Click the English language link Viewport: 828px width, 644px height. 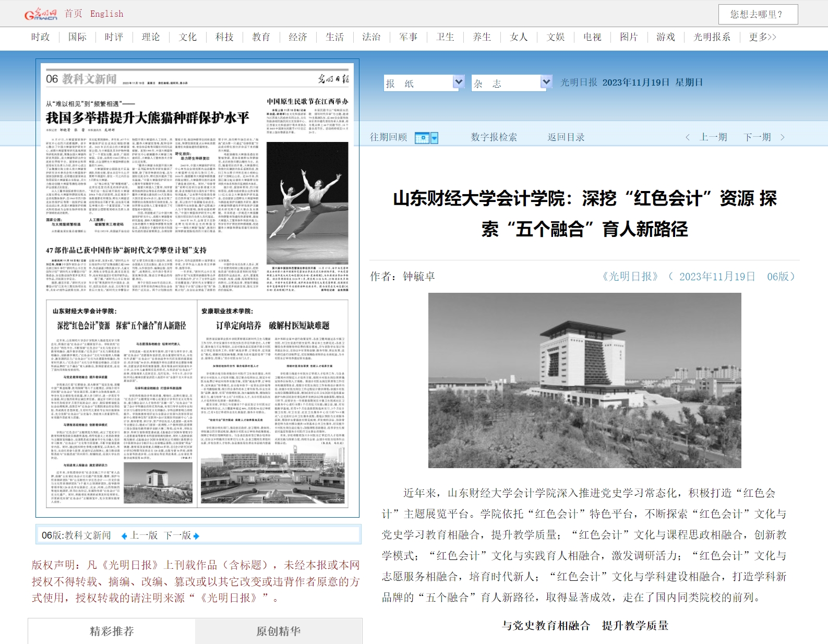[x=106, y=14]
